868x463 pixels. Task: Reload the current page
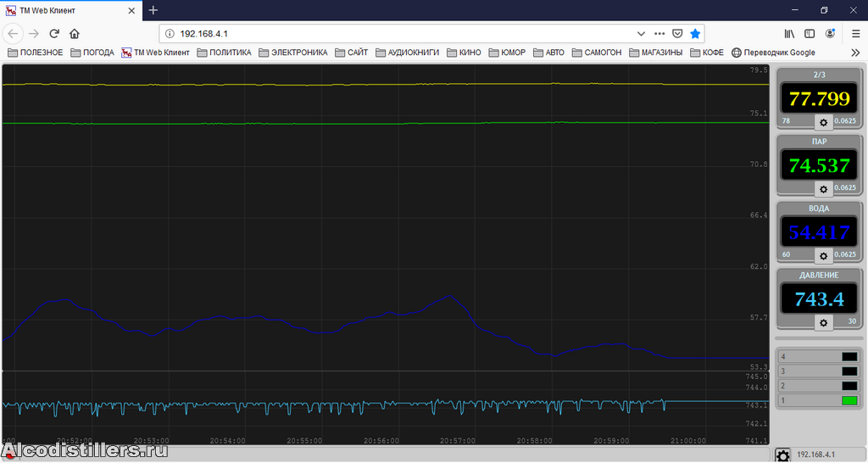(54, 34)
